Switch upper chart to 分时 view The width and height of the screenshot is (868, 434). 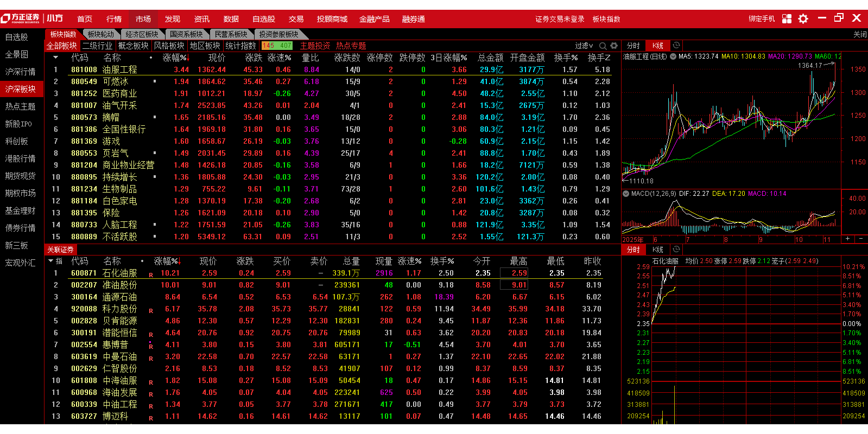(x=633, y=46)
